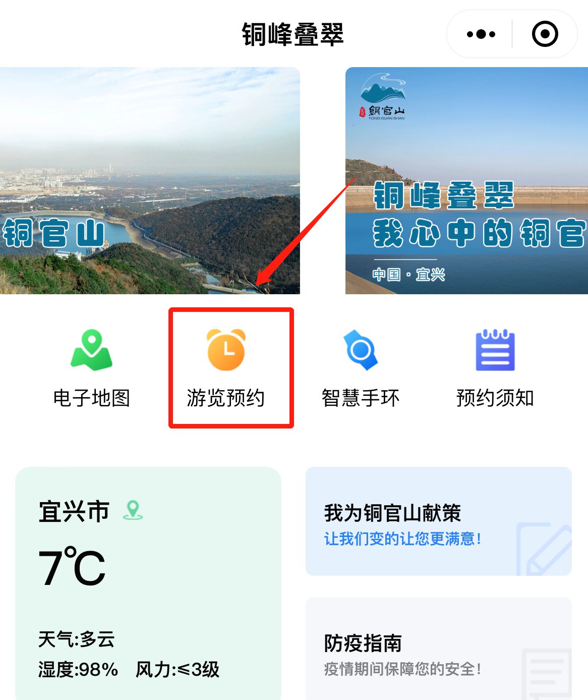Image resolution: width=588 pixels, height=700 pixels.
Task: Open the 防疫指南 card
Action: pyautogui.click(x=439, y=649)
